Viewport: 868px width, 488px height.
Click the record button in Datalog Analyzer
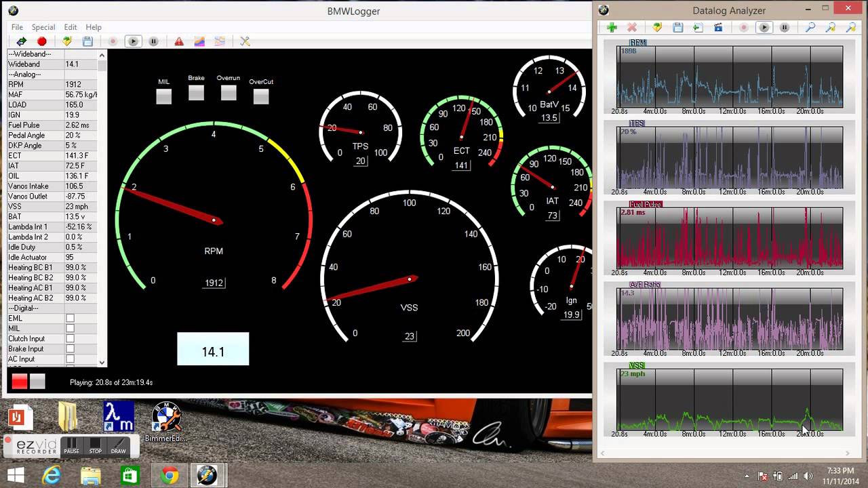click(744, 27)
